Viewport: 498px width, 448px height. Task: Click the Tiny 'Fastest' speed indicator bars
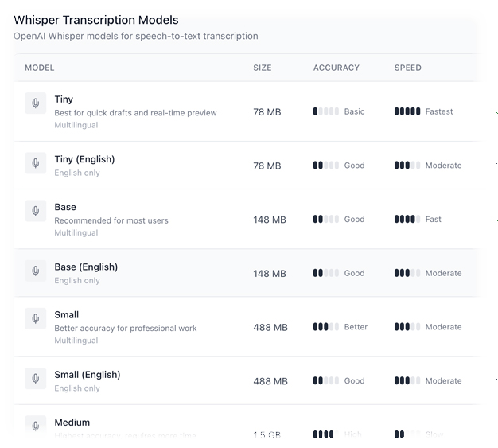click(x=407, y=112)
